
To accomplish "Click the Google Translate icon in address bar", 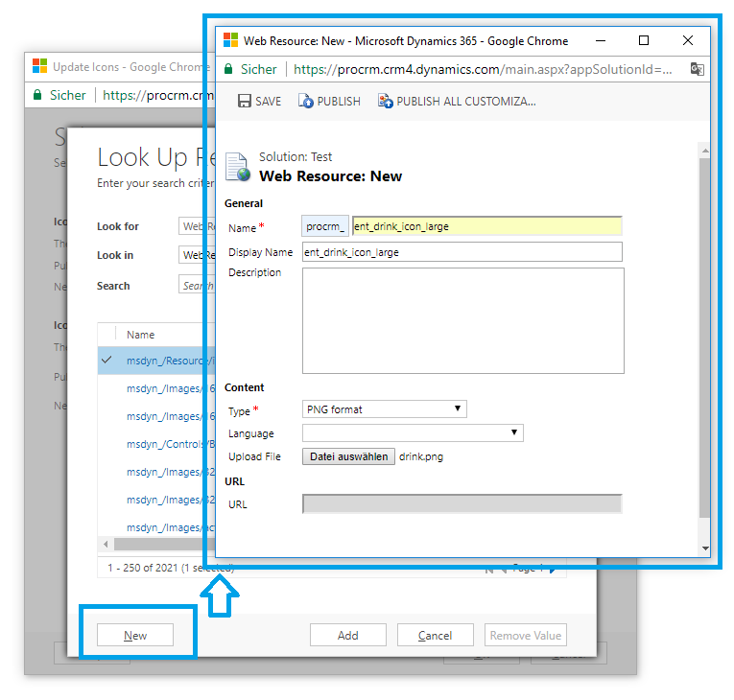I will (697, 69).
